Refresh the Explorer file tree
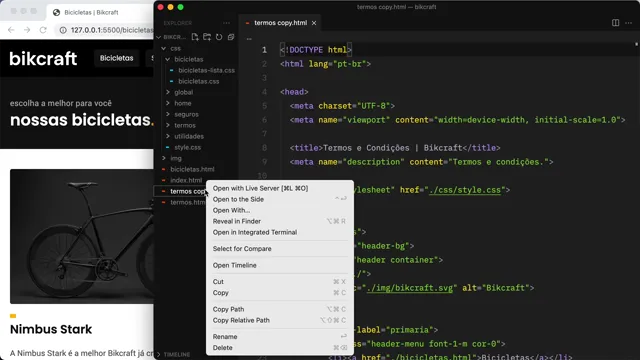Image resolution: width=640 pixels, height=360 pixels. (x=219, y=37)
